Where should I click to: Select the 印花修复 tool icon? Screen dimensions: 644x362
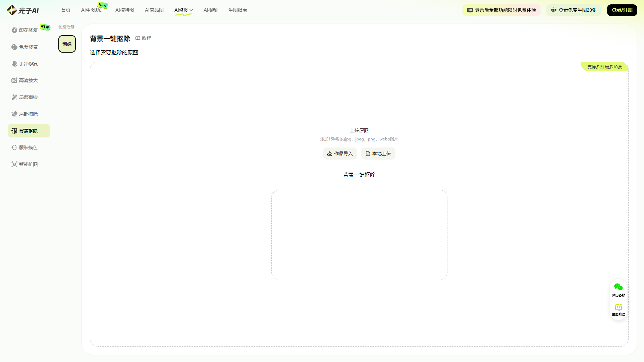[15, 30]
